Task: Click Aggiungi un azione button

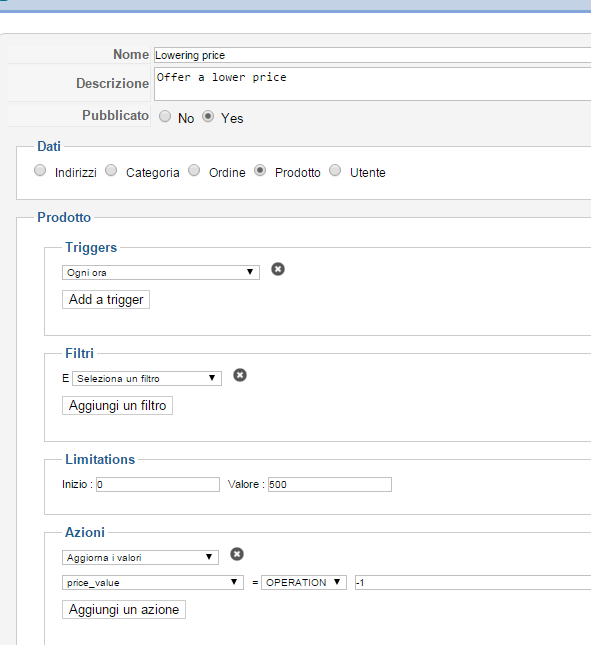Action: 124,610
